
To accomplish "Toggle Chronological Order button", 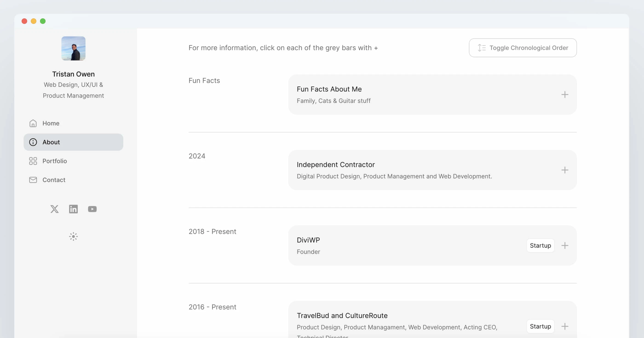I will (523, 48).
